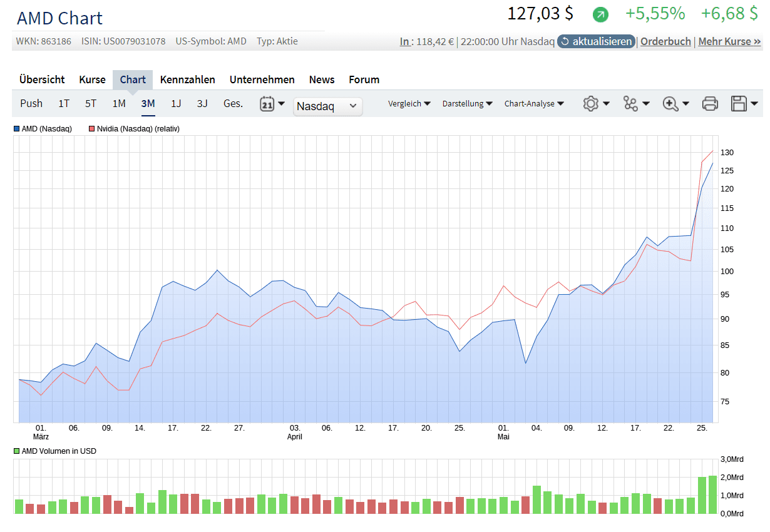
Task: Select the 1T time range
Action: point(64,103)
